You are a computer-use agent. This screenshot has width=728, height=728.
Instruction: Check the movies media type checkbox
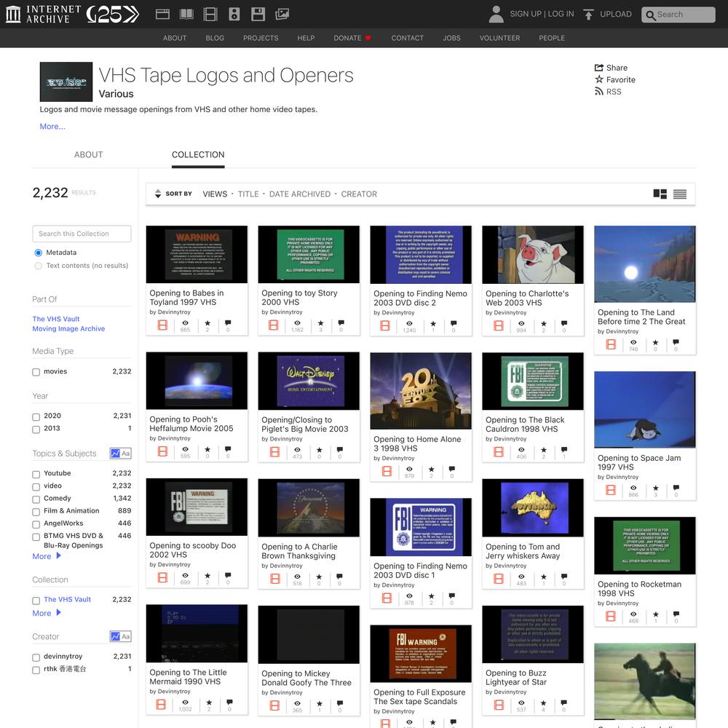[x=36, y=372]
